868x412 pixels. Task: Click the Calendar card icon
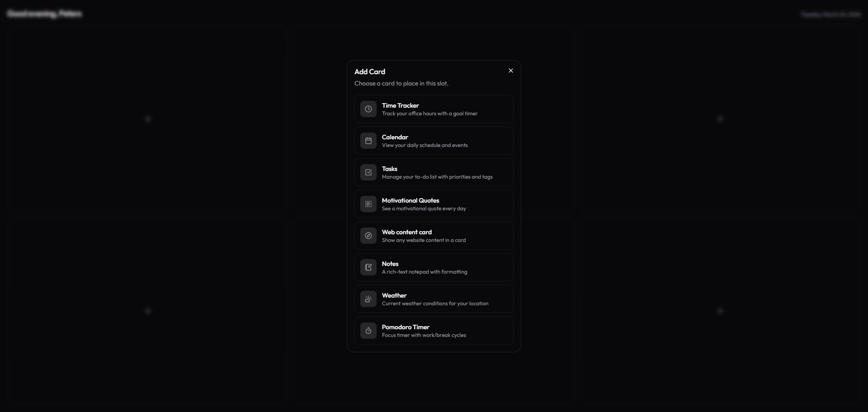pyautogui.click(x=368, y=141)
